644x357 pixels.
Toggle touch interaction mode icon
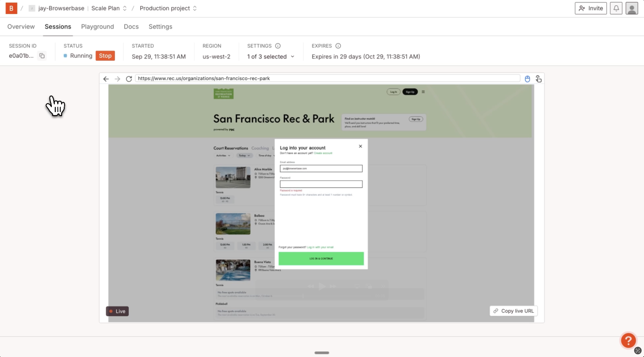pos(538,79)
